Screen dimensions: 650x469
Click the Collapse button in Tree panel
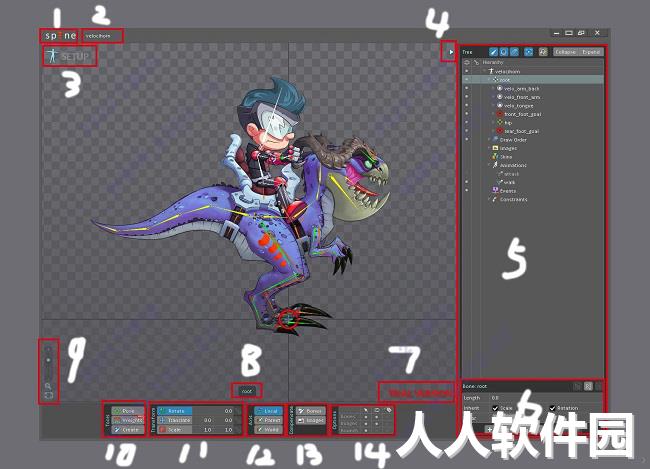click(565, 52)
